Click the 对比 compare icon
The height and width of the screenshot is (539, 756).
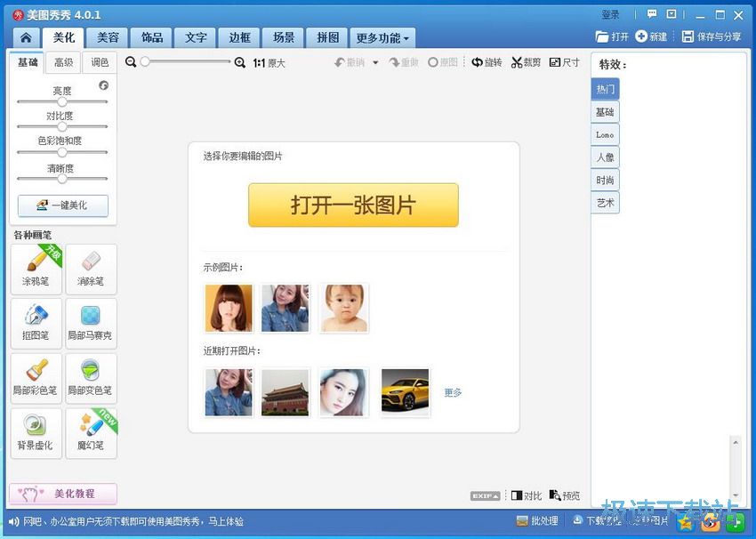(517, 495)
